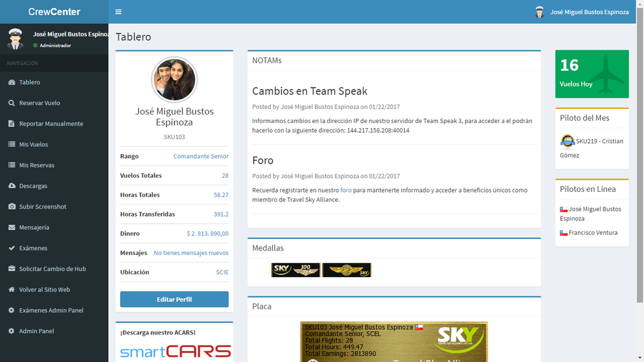Go to Admin Panel in the navigation
The height and width of the screenshot is (362, 644).
pyautogui.click(x=37, y=331)
